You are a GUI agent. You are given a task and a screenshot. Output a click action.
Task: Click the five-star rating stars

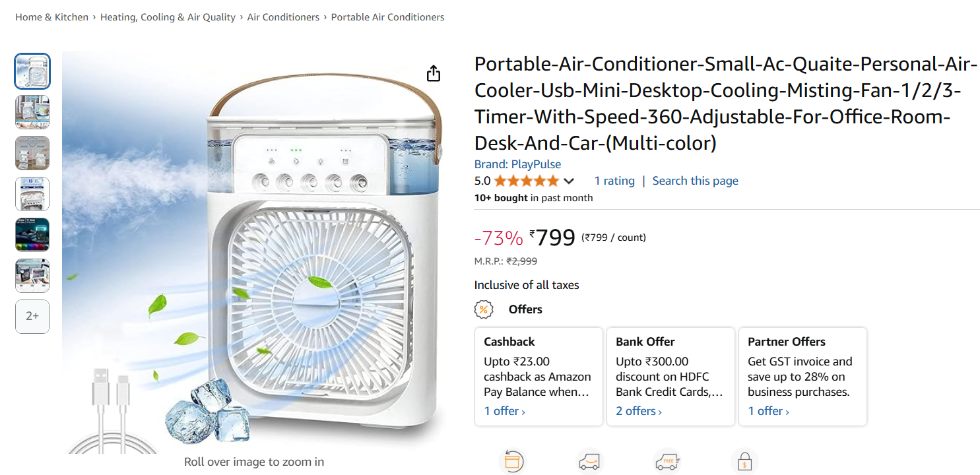coord(526,181)
